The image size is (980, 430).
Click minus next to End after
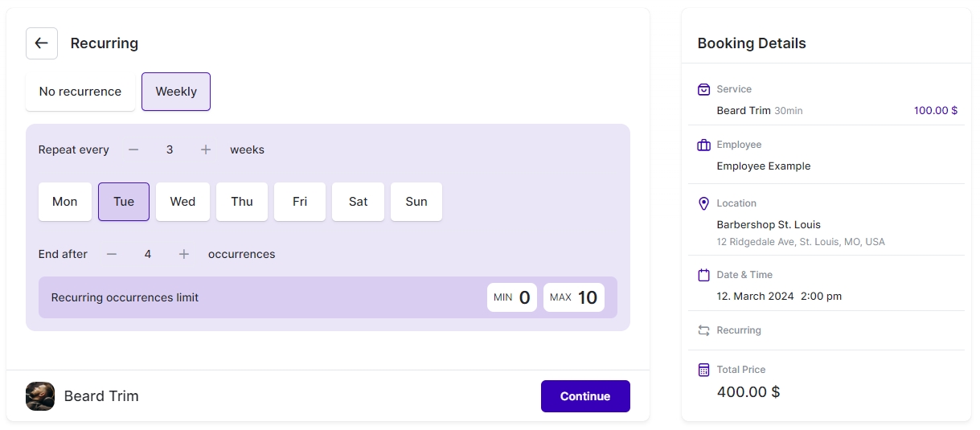point(112,254)
